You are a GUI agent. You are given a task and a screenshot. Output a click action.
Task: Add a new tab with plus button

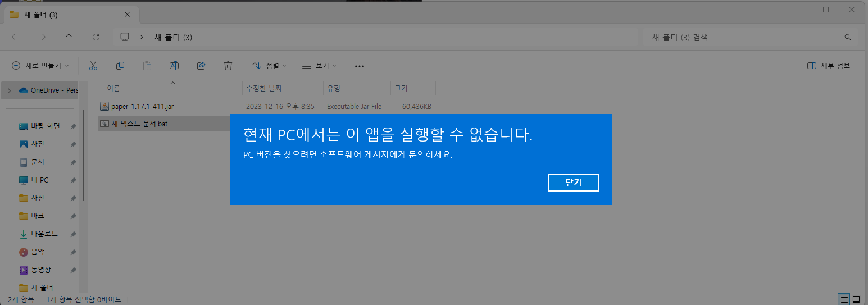152,15
